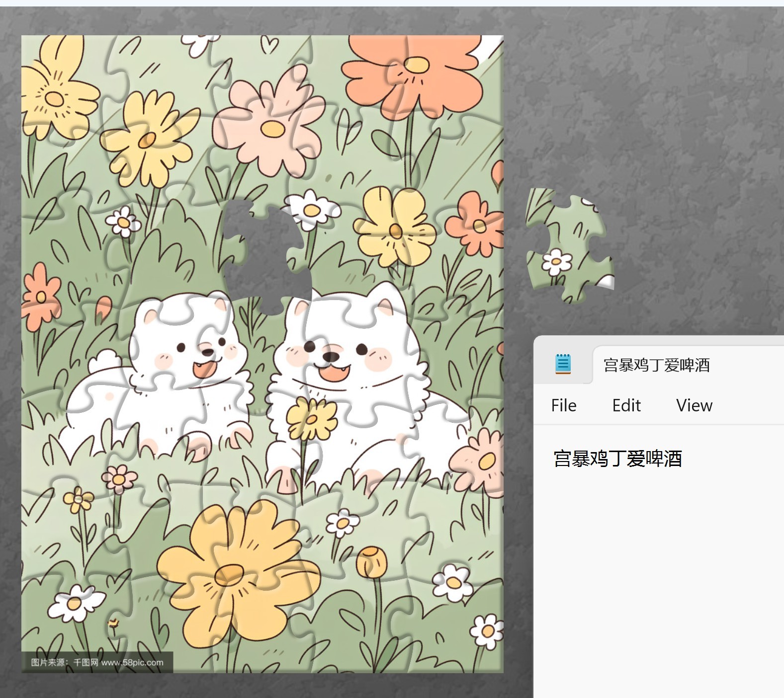The height and width of the screenshot is (698, 784).
Task: Select the 宫暴鸡丁爱啤酒 Notepad tab
Action: click(656, 365)
